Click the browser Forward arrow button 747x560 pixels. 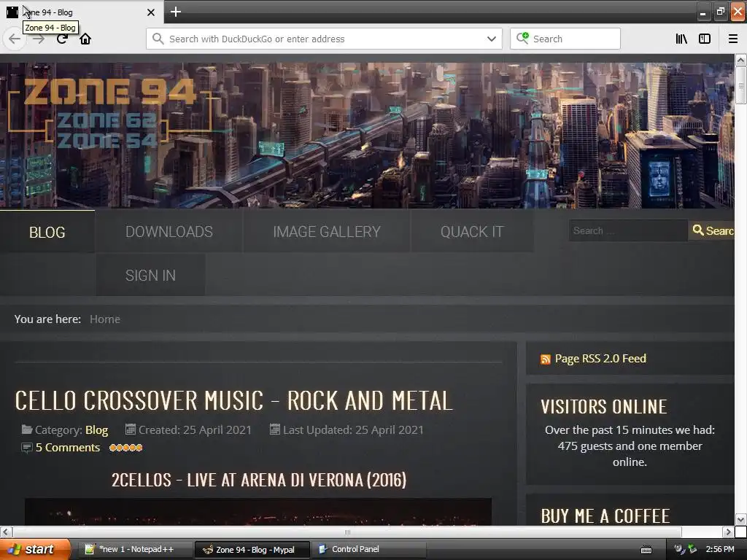coord(39,39)
